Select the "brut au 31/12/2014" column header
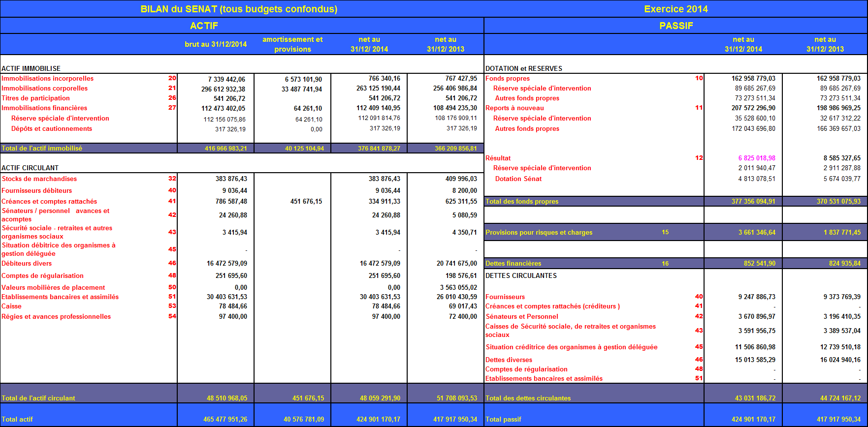Image resolution: width=868 pixels, height=427 pixels. pyautogui.click(x=216, y=44)
